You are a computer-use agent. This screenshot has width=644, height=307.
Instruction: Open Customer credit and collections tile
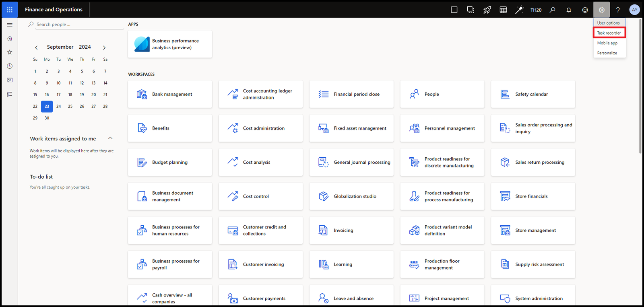point(260,231)
